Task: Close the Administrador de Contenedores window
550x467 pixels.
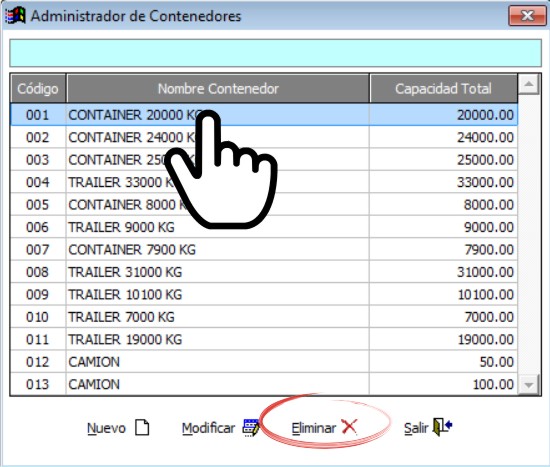Action: (527, 16)
